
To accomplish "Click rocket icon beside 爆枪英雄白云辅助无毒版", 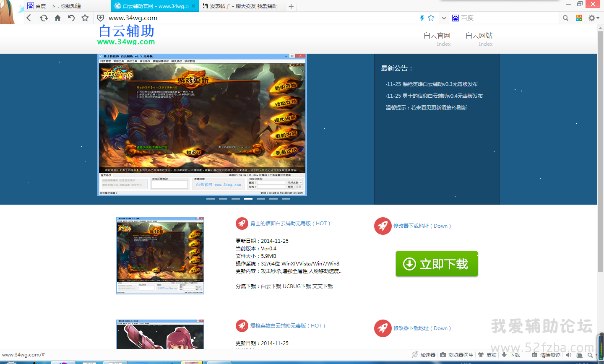I will (x=242, y=326).
